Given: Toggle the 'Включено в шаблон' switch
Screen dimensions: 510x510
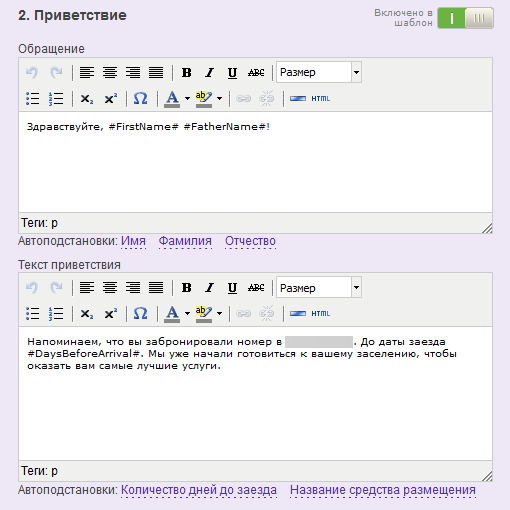Looking at the screenshot, I should click(x=466, y=18).
